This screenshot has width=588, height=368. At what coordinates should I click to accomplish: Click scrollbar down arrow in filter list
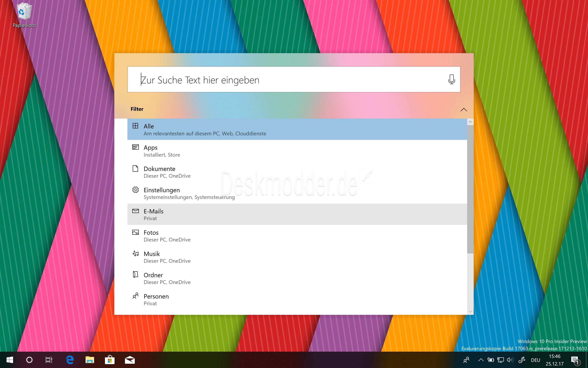click(x=470, y=312)
